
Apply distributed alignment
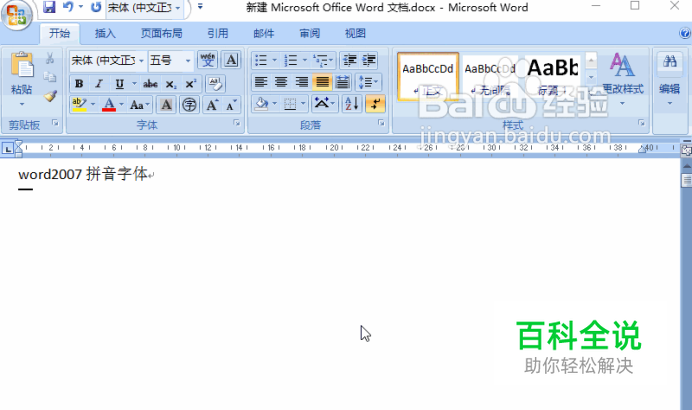pos(342,82)
